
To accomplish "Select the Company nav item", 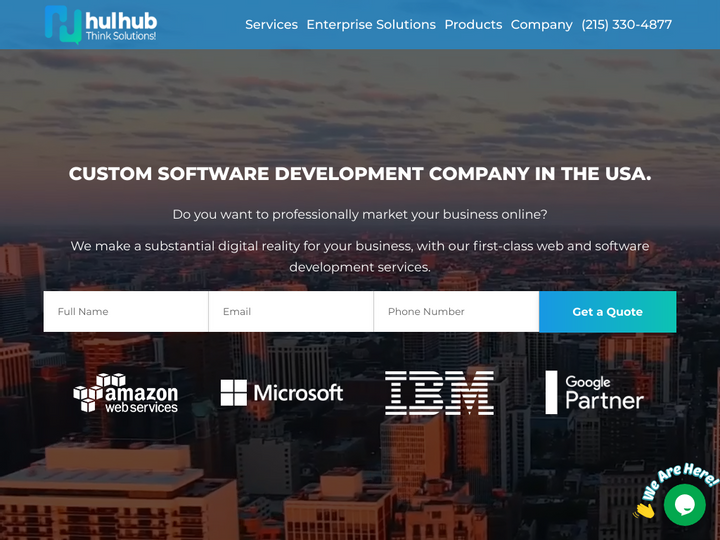I will pos(541,24).
